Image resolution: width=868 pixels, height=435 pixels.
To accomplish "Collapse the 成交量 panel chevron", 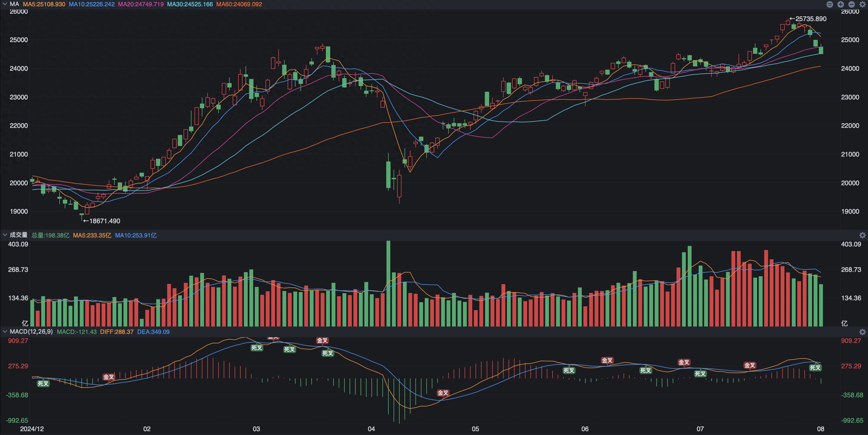I will coord(5,235).
